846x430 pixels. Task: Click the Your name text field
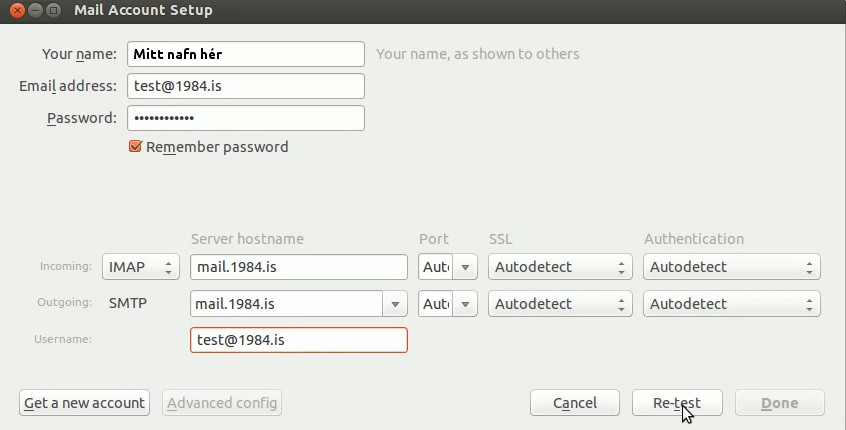pos(246,54)
